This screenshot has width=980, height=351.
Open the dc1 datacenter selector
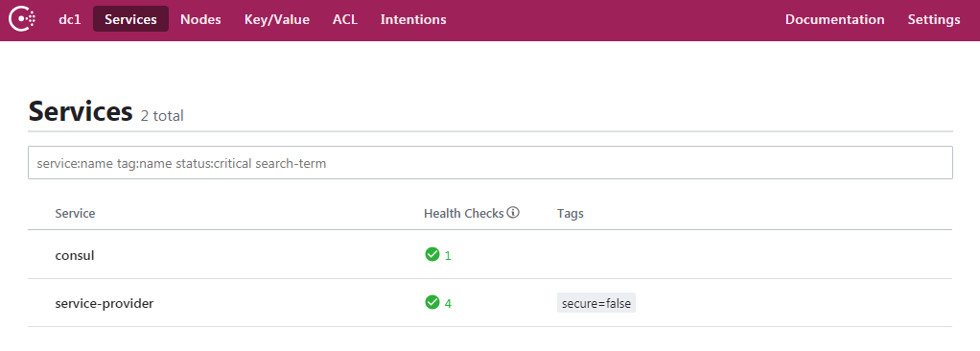point(70,19)
